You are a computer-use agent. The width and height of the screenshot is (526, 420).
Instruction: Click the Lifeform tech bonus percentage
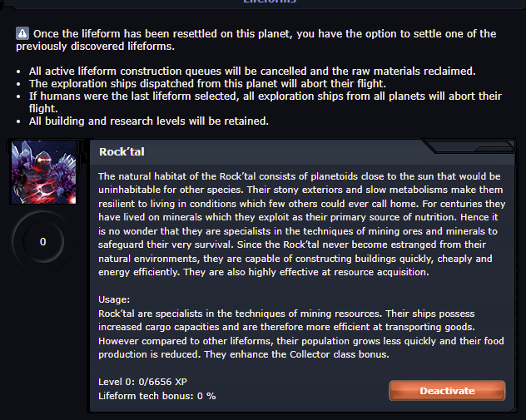point(156,395)
